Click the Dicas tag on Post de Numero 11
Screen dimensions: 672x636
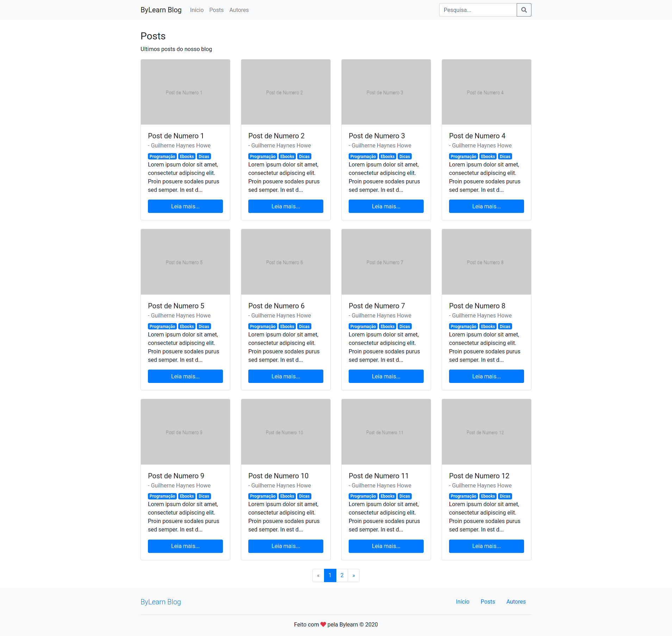(x=405, y=496)
